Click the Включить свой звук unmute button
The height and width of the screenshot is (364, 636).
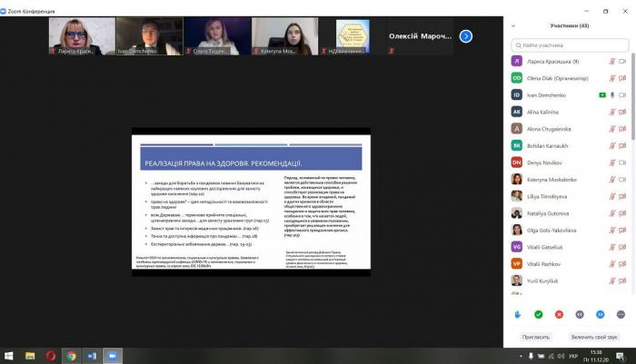coord(594,338)
